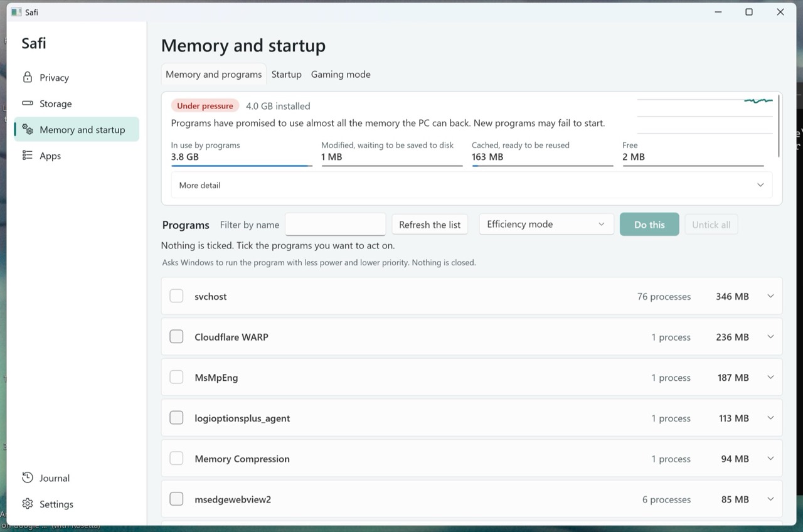Viewport: 803px width, 532px height.
Task: Switch to the Startup tab
Action: [286, 74]
